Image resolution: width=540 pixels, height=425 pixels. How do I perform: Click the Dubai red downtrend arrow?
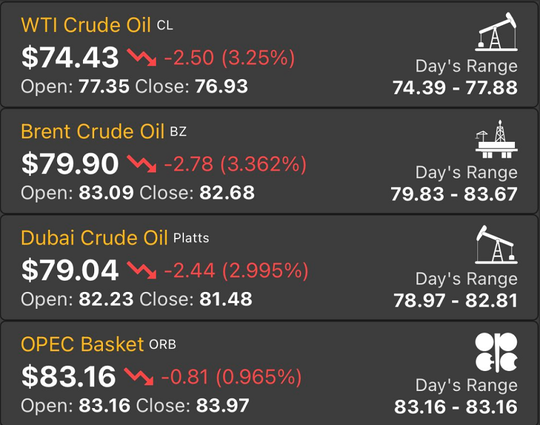coord(142,270)
